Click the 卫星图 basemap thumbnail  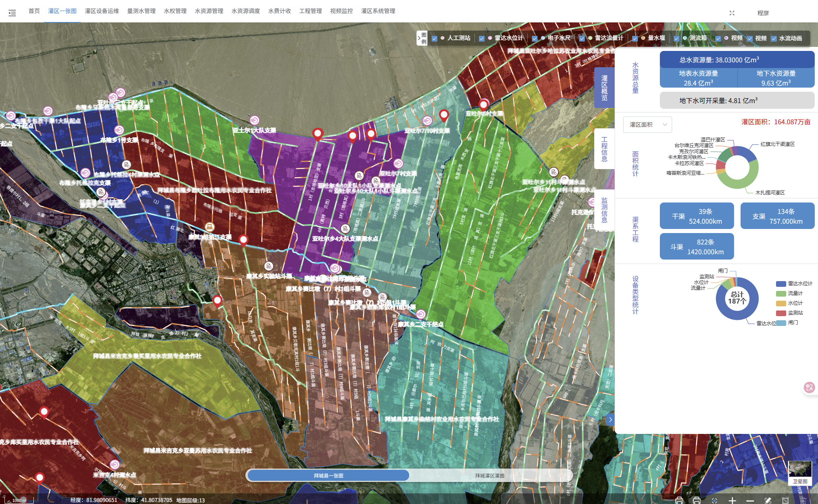click(800, 472)
